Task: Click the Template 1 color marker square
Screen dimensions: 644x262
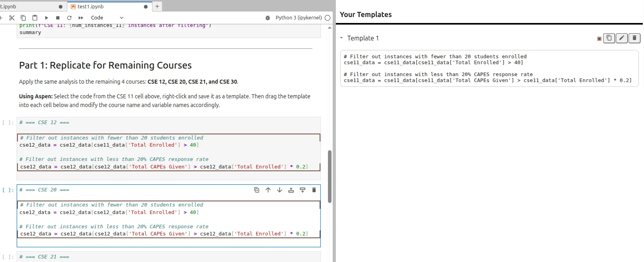Action: 599,38
